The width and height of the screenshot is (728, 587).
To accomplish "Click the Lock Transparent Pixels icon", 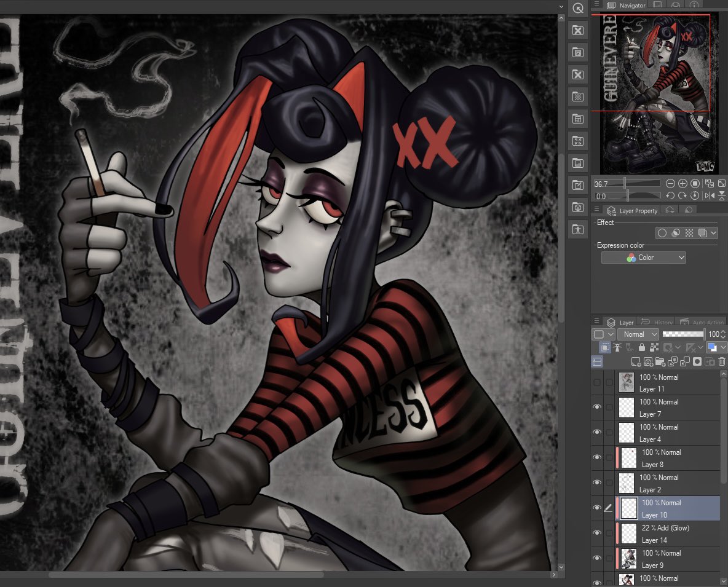I will click(654, 347).
